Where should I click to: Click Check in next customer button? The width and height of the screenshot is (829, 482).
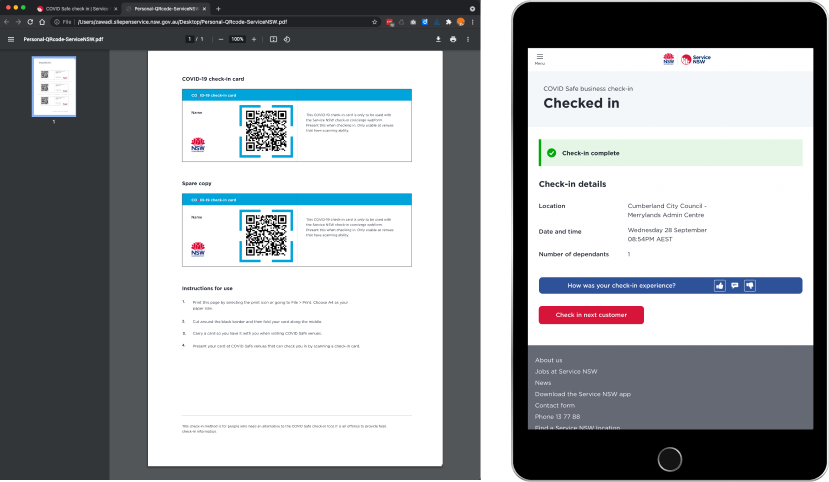coord(591,315)
